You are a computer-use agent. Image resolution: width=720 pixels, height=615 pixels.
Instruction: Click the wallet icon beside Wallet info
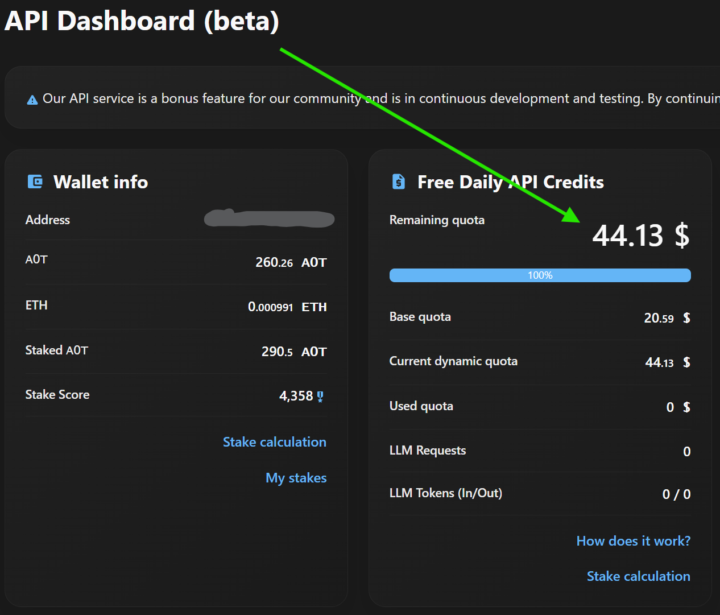click(x=35, y=182)
